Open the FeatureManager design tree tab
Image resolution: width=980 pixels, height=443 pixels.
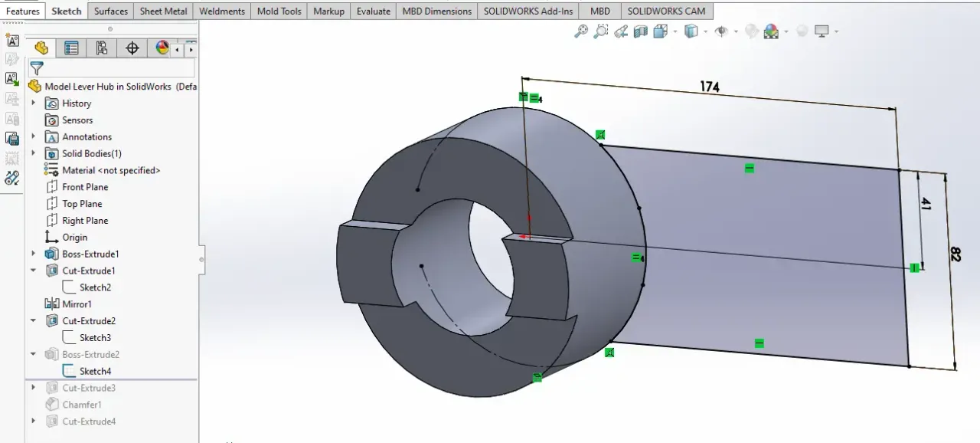click(41, 48)
